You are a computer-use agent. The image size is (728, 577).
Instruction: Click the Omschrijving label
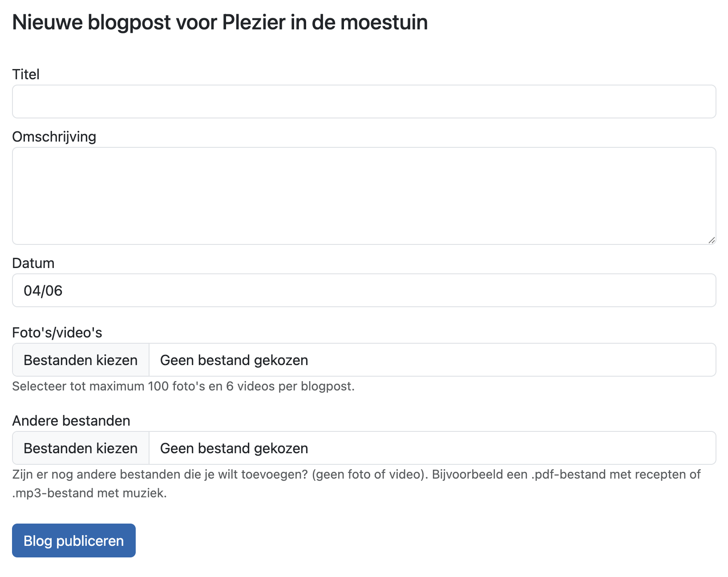54,137
